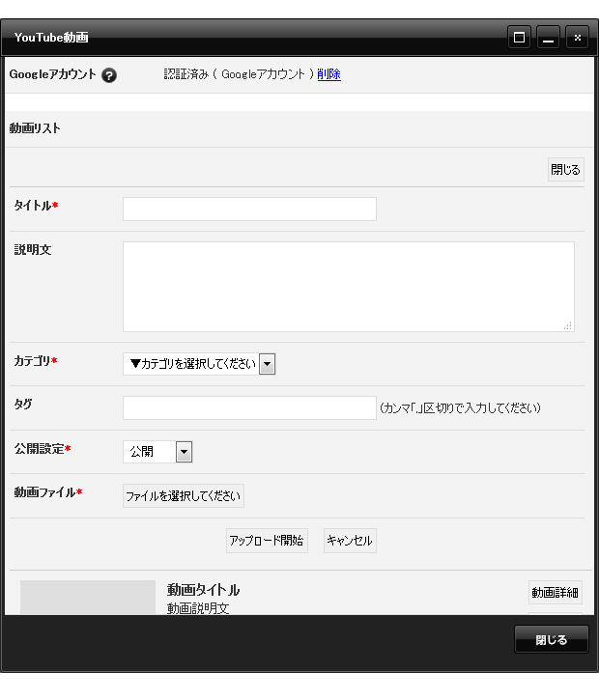
Task: Maximize the YouTube動画 dialog window
Action: click(519, 37)
